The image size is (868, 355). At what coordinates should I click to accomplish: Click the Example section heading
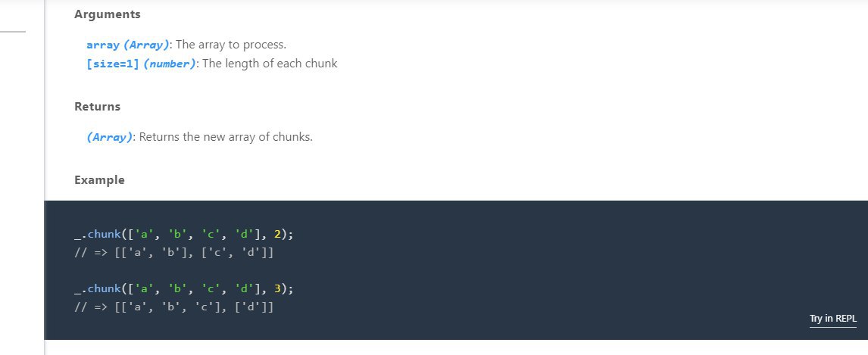(x=99, y=180)
